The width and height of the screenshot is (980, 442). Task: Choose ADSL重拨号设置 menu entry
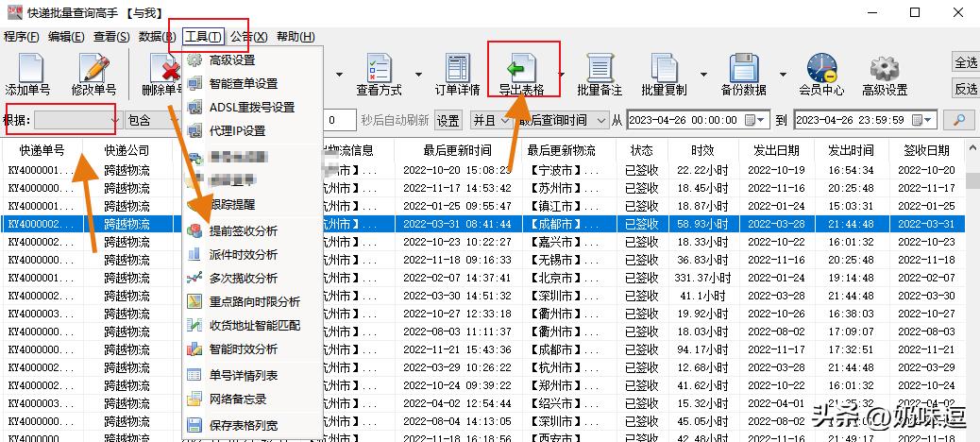(252, 108)
